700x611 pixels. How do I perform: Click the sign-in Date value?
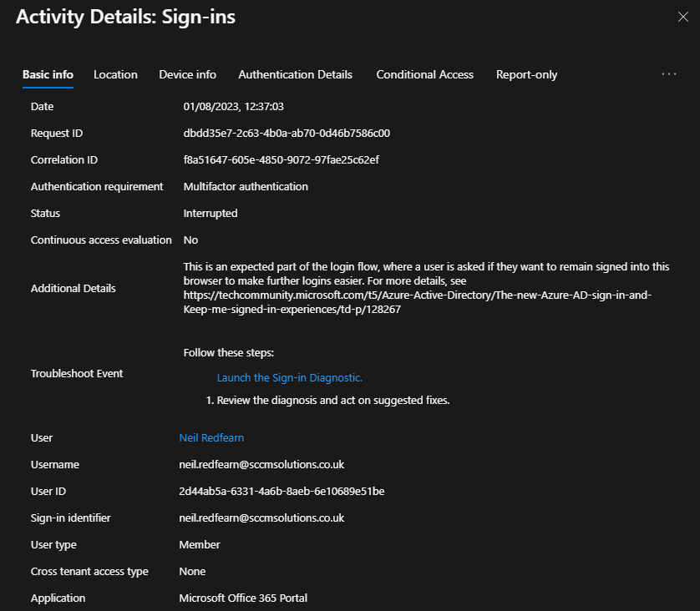coord(234,106)
